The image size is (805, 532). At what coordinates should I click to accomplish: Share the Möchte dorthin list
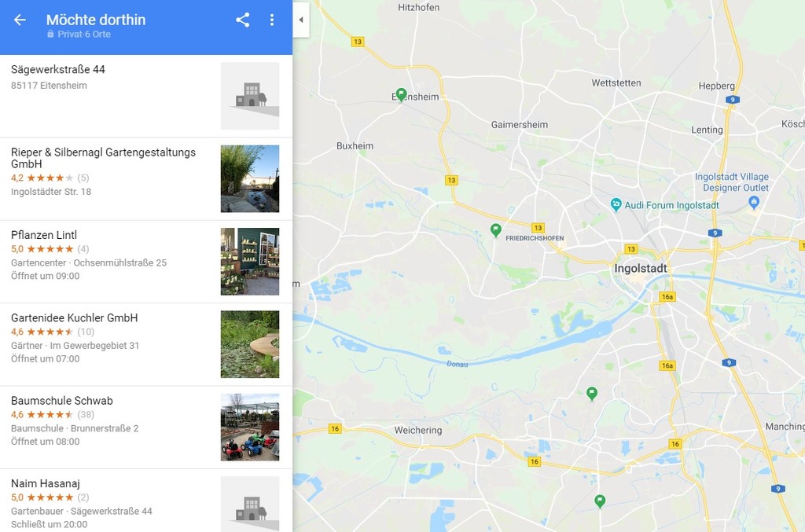[242, 20]
